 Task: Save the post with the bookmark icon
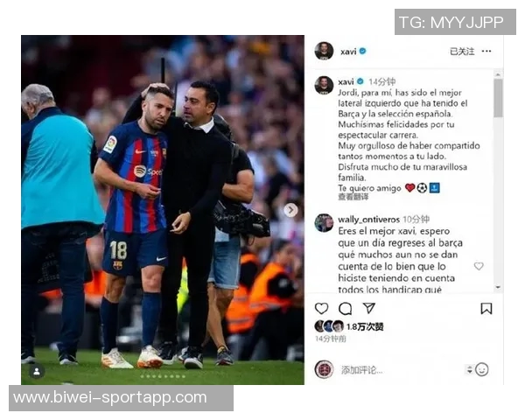click(x=486, y=309)
